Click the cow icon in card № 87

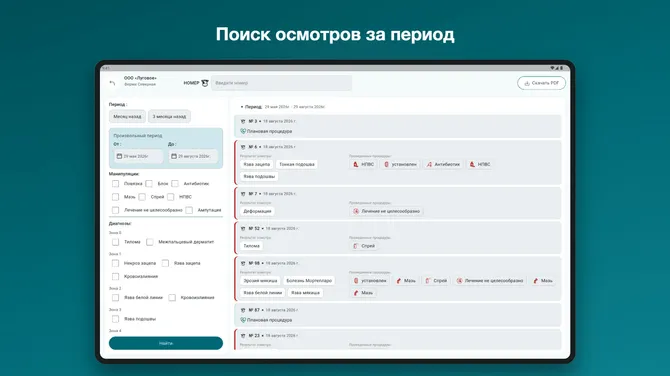(243, 310)
